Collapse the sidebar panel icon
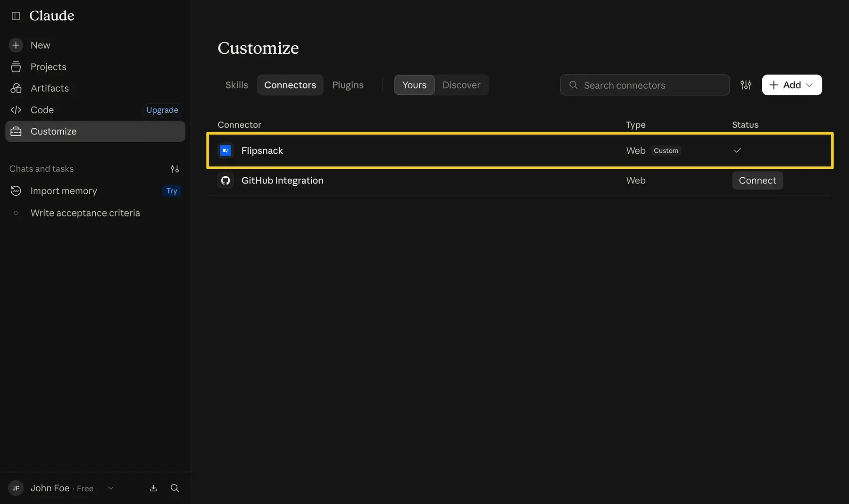The height and width of the screenshot is (504, 849). 16,16
